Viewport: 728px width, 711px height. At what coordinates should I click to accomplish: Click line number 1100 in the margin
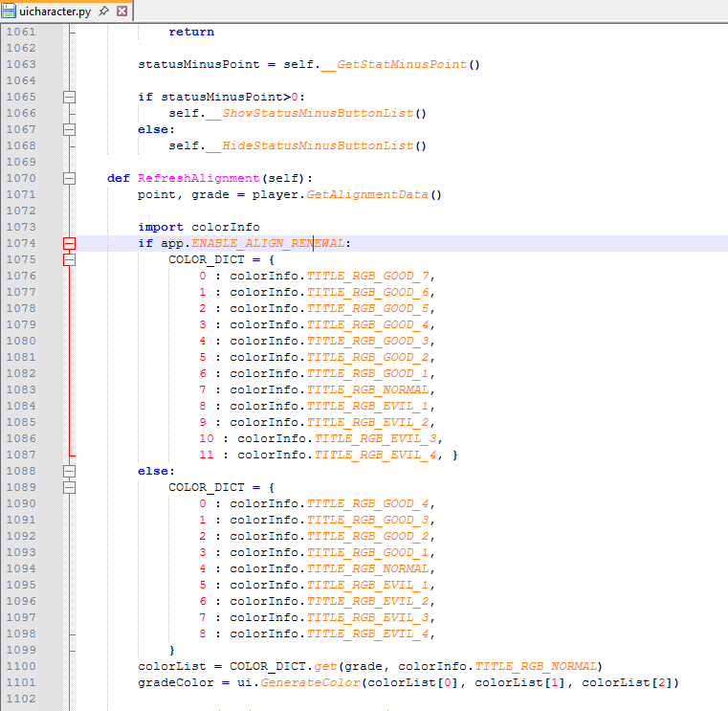pos(21,666)
